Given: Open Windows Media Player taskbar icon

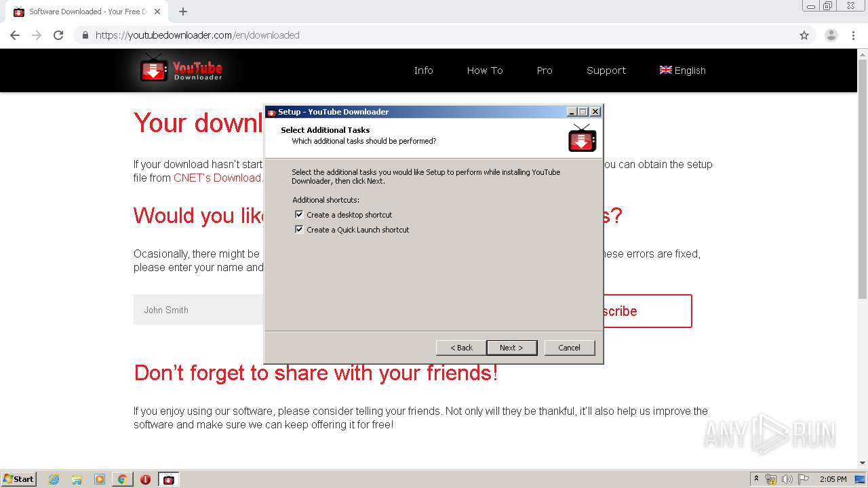Looking at the screenshot, I should point(100,479).
